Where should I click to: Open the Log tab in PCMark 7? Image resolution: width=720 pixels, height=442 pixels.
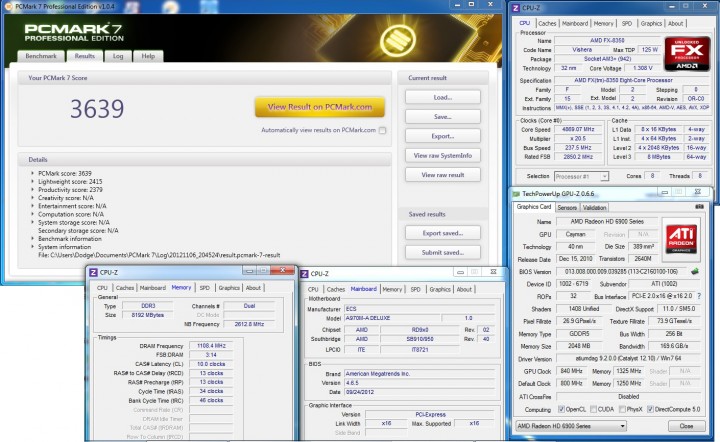tap(118, 56)
